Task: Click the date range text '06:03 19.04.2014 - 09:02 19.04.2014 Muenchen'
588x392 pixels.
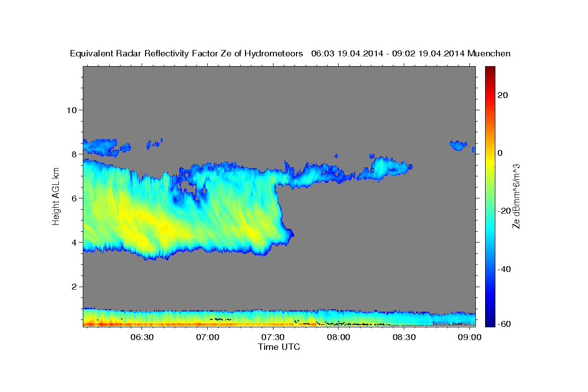Action: 411,54
